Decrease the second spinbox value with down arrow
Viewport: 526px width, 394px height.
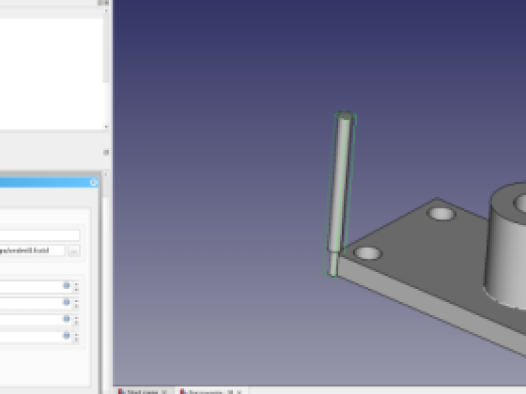coord(76,306)
